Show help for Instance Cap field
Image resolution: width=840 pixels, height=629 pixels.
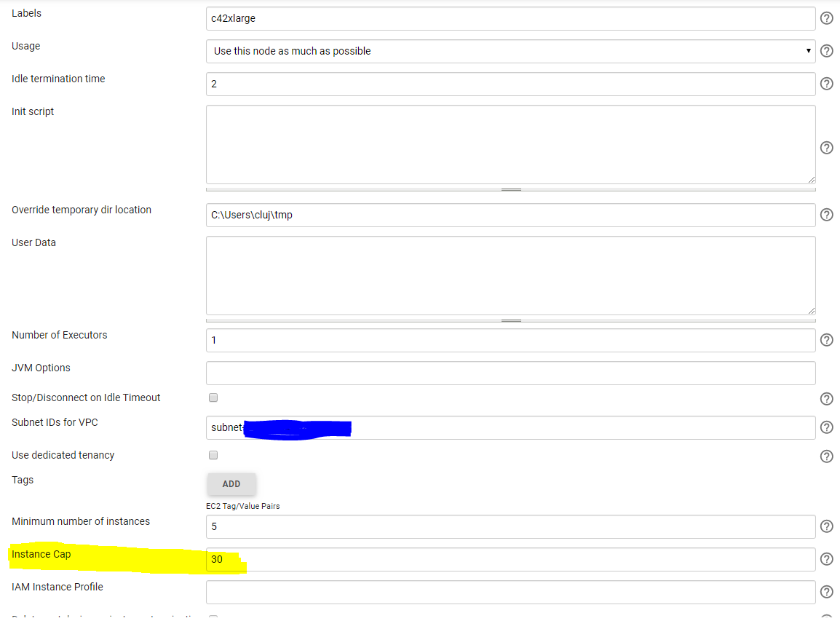826,559
